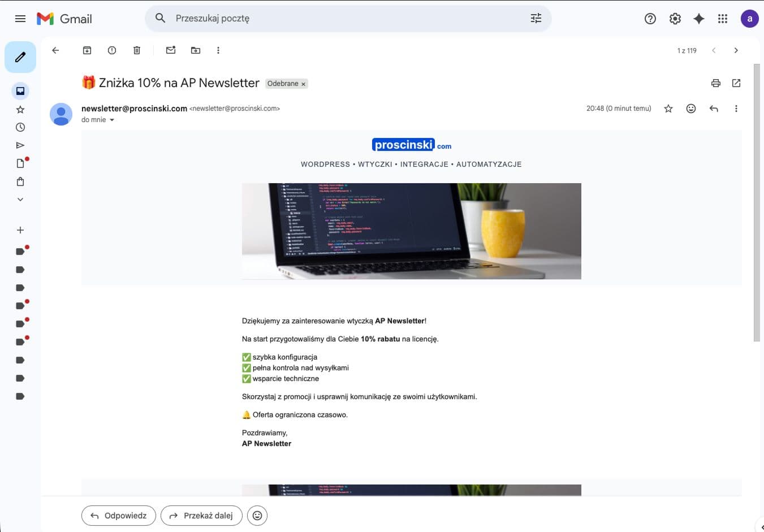Open the email in a new window
The image size is (764, 532).
click(736, 83)
